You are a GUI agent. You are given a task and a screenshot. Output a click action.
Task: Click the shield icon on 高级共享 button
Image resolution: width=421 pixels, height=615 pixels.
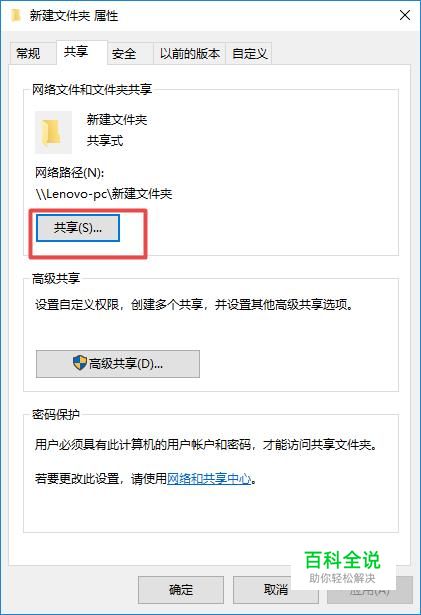point(80,363)
